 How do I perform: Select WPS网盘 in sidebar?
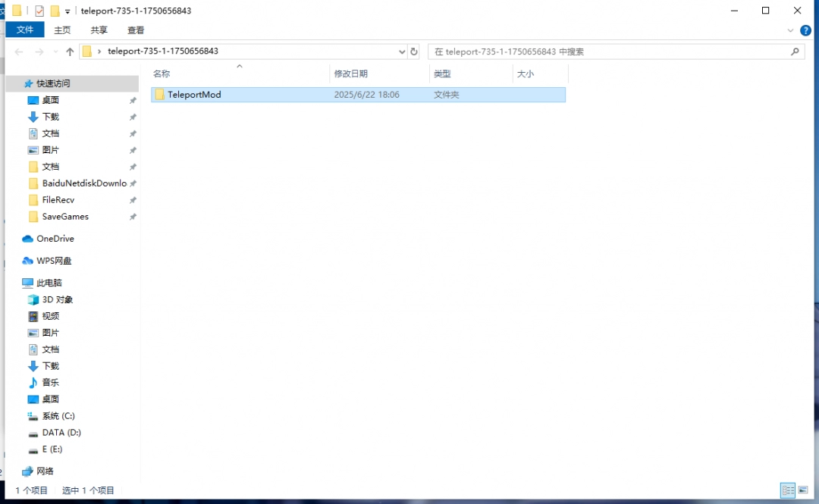[54, 261]
